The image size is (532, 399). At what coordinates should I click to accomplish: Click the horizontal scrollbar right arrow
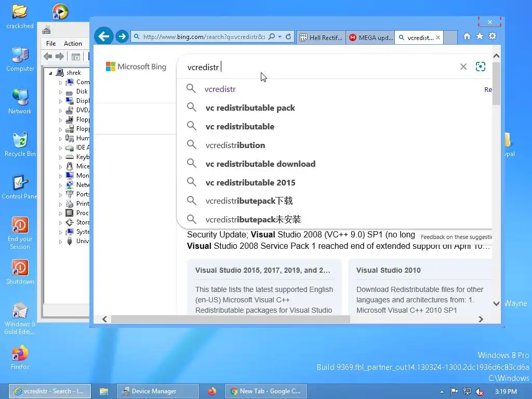point(481,320)
